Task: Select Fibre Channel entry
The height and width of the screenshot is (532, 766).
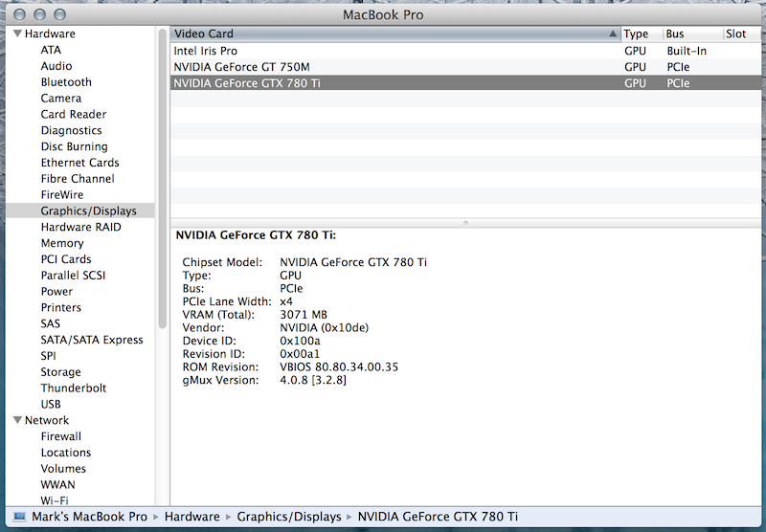Action: (x=78, y=179)
